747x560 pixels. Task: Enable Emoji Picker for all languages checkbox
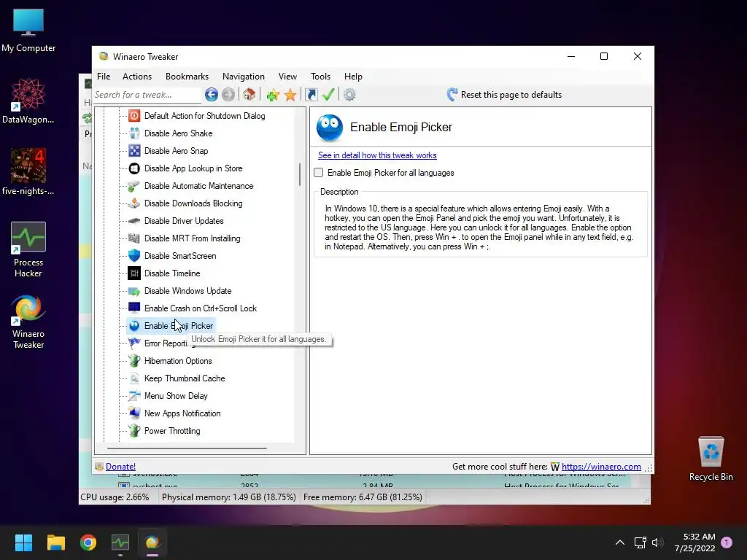319,173
